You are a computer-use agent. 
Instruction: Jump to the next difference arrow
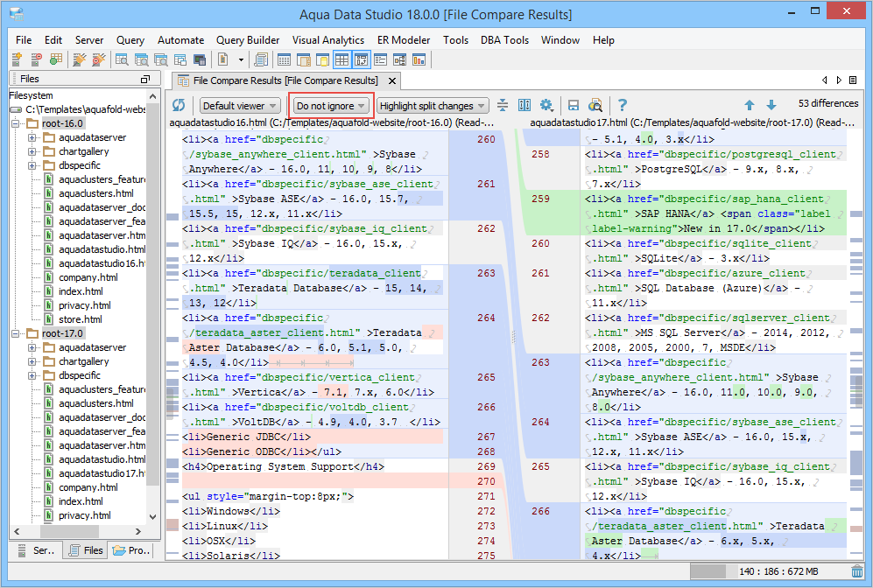point(771,106)
